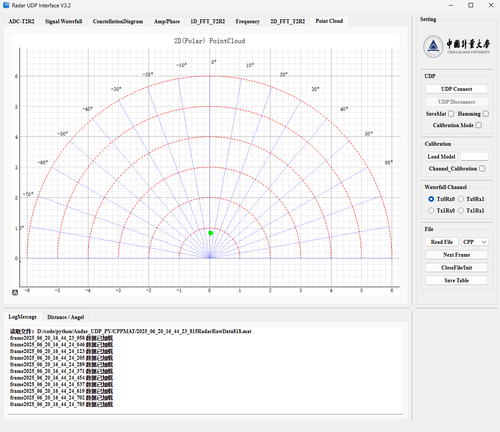Image resolution: width=500 pixels, height=432 pixels.
Task: Click the log entry ending 16_44_23_958
Action: pyautogui.click(x=61, y=338)
